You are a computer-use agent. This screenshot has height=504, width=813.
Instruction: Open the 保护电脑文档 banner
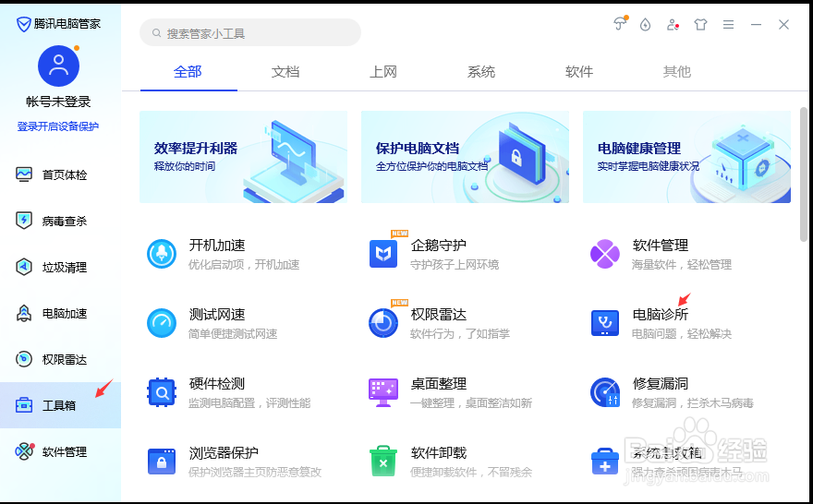click(465, 156)
